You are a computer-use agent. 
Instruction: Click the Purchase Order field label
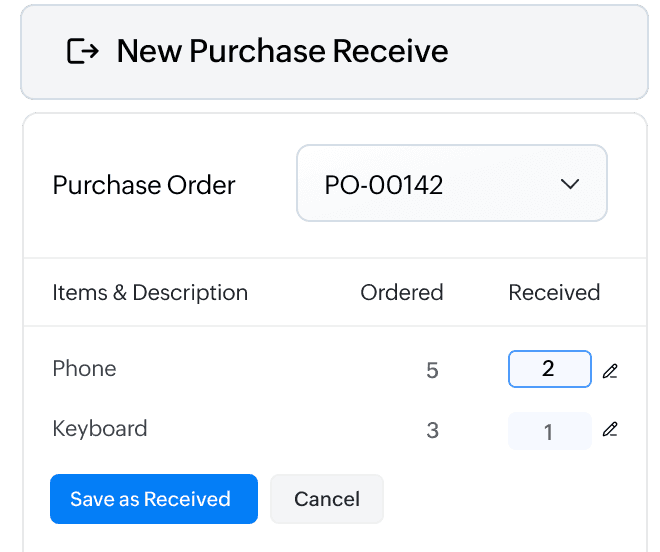click(144, 185)
